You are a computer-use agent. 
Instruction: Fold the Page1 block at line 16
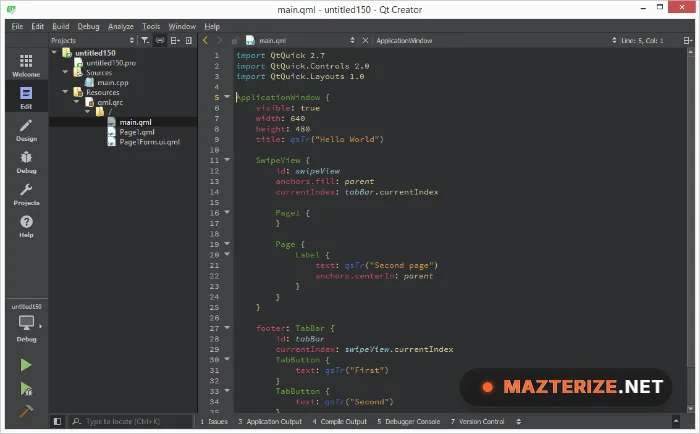(x=227, y=212)
